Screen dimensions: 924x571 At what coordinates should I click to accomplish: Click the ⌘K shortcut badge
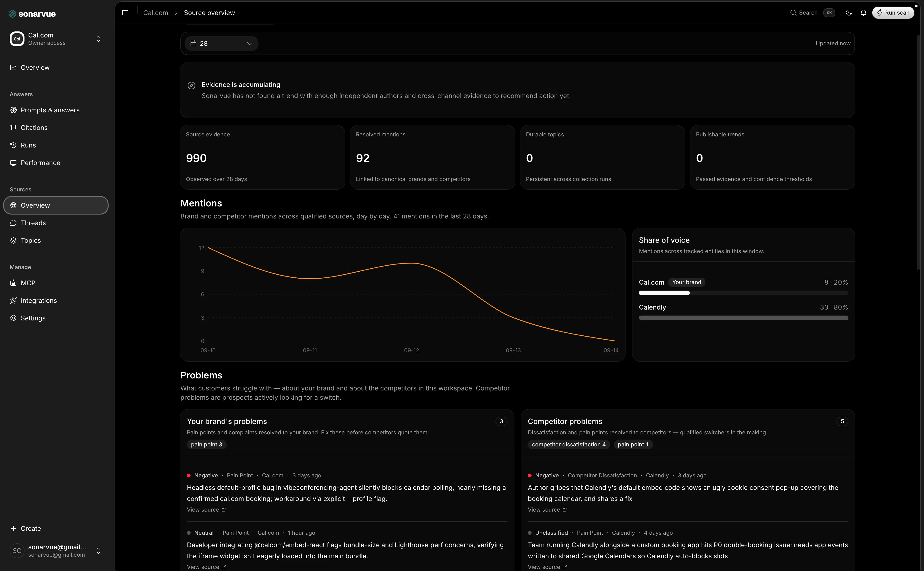829,13
